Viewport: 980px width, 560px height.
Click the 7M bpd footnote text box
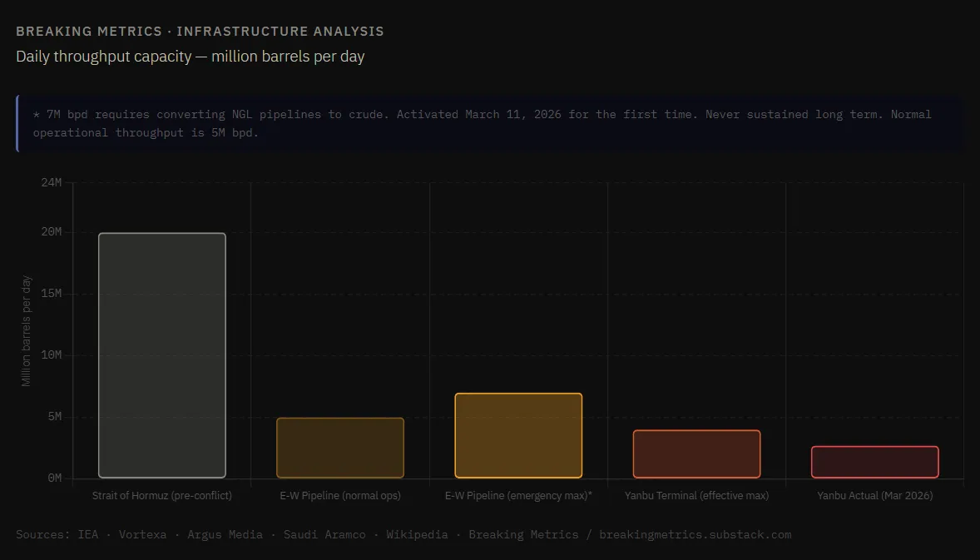click(x=483, y=123)
